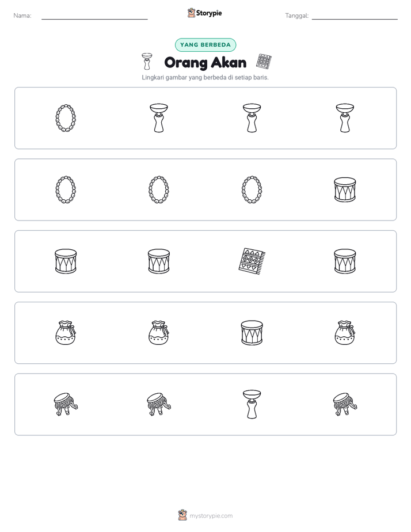Choose the fertility doll in the last row
411x532 pixels.
(x=252, y=404)
